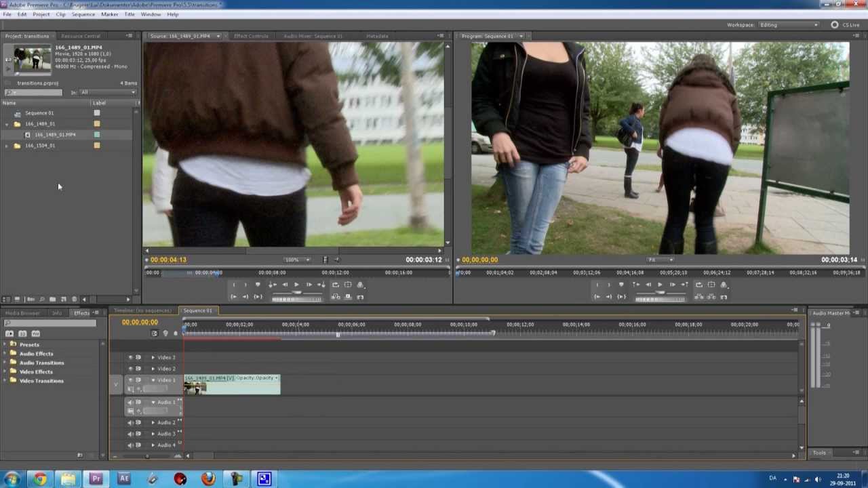Mute Audio 1 track speaker toggle
Screen dimensions: 868x488
pyautogui.click(x=130, y=402)
